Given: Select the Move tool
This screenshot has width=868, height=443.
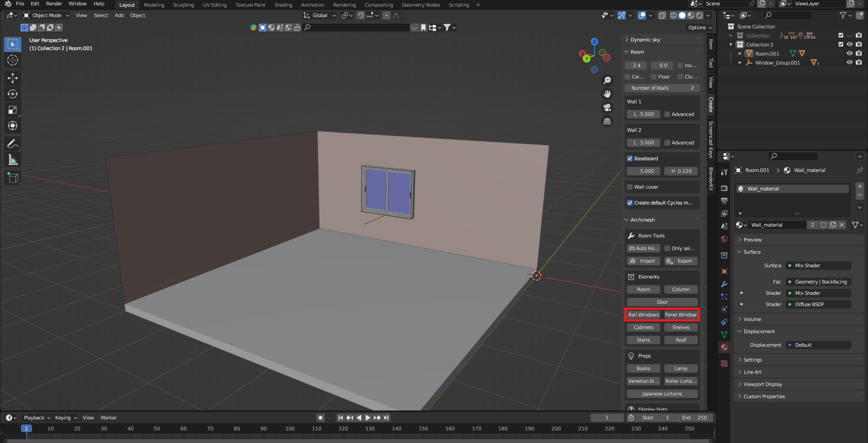Looking at the screenshot, I should (13, 78).
